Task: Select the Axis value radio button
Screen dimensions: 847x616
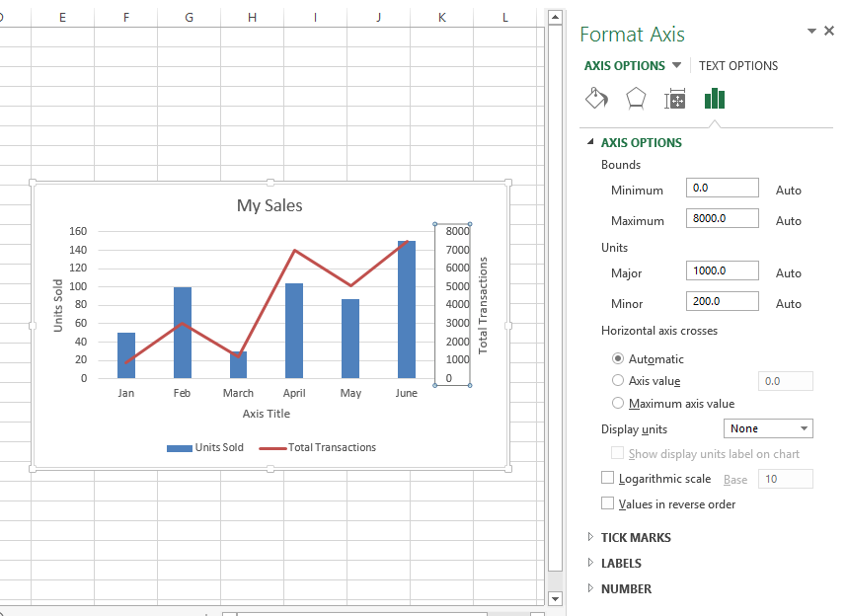Action: (x=617, y=380)
